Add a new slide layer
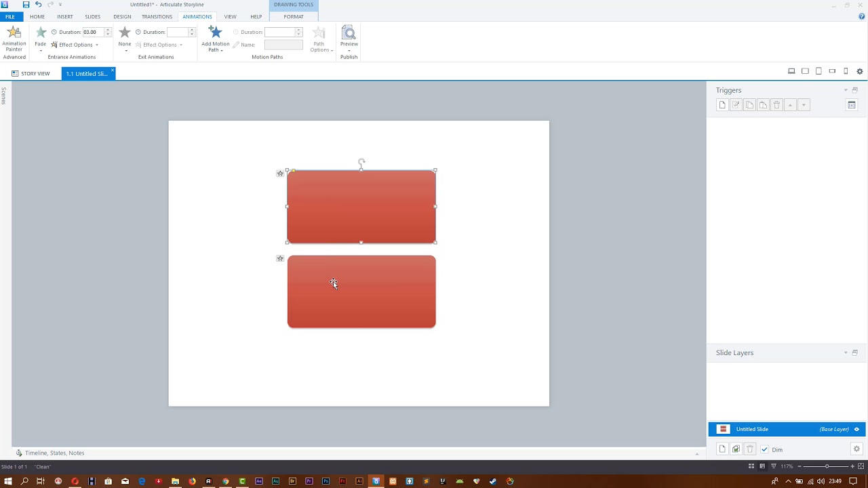The width and height of the screenshot is (868, 488). point(722,449)
